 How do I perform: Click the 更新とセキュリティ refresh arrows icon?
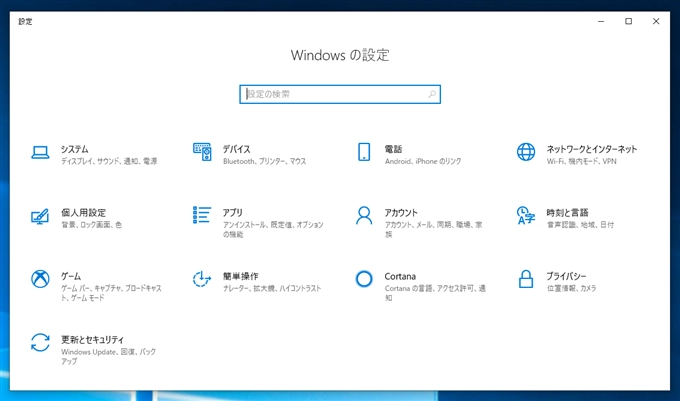click(40, 342)
